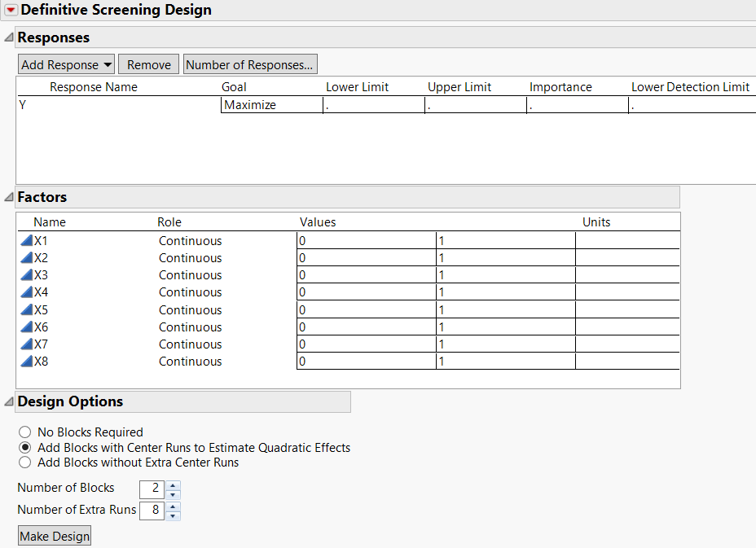The height and width of the screenshot is (548, 756).
Task: Open the Maximize goal cell for Y
Action: (272, 105)
